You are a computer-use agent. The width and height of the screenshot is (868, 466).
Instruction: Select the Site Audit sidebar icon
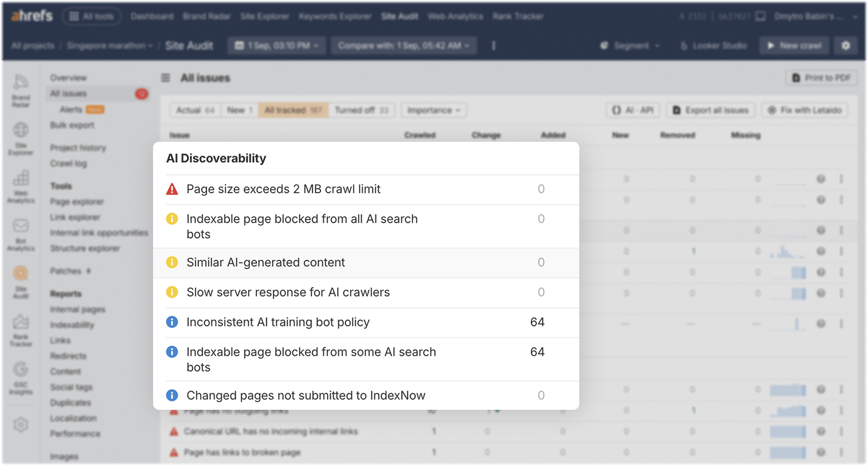21,282
